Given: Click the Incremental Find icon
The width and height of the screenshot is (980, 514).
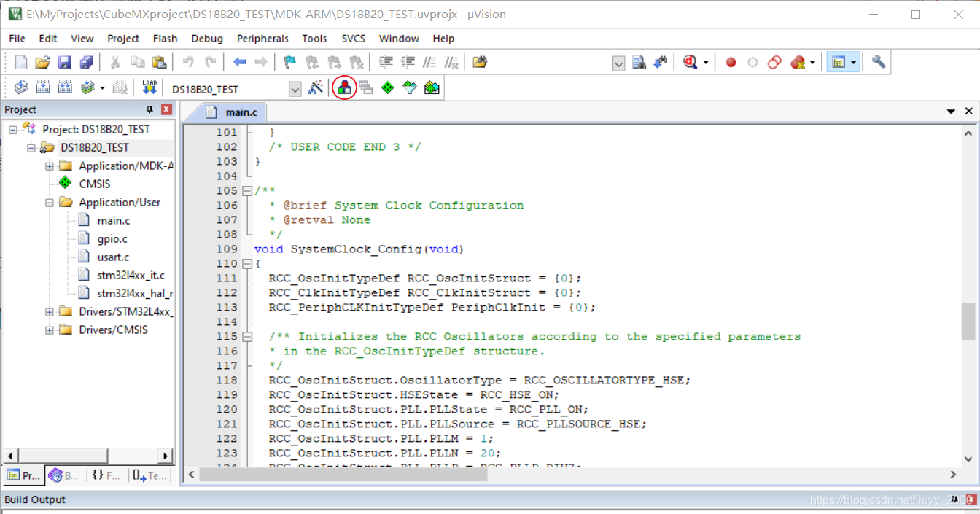Looking at the screenshot, I should click(x=661, y=62).
